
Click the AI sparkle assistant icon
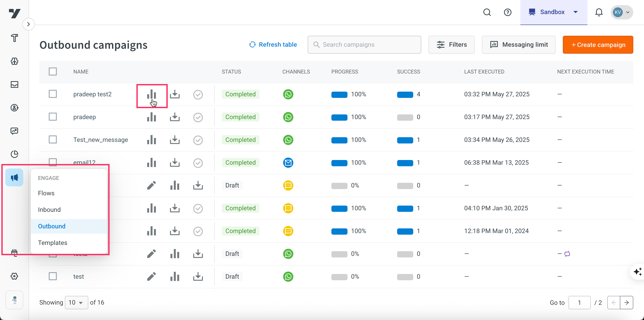(638, 272)
